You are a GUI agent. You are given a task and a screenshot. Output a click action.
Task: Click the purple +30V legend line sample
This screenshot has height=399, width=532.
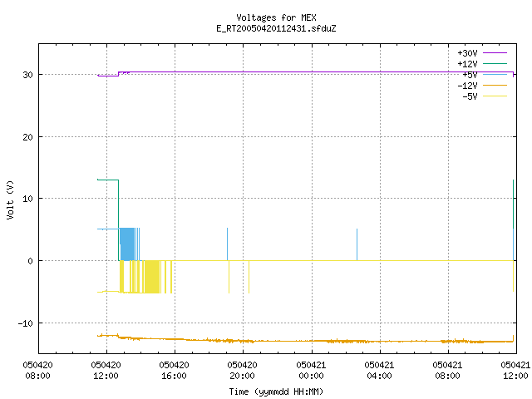[x=495, y=53]
